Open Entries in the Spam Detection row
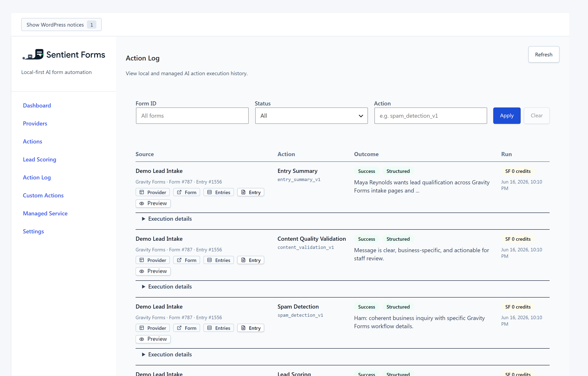Screen dimensions: 588x376 [218, 328]
